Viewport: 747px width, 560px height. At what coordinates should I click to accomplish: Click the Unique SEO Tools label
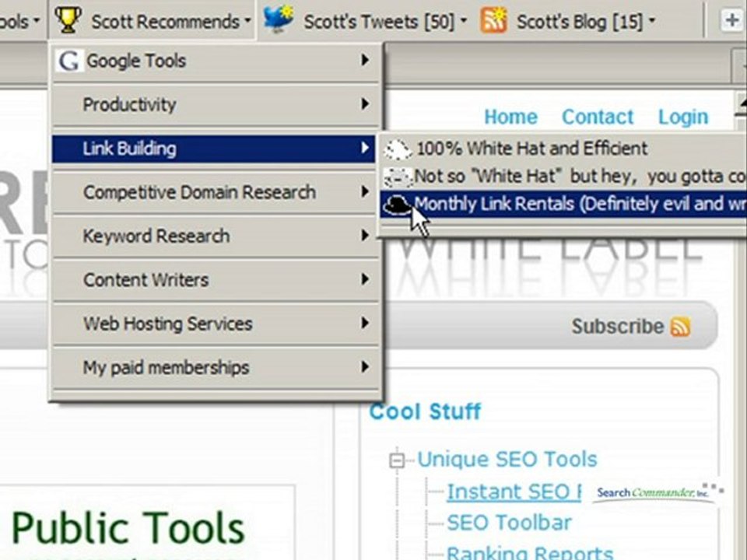pyautogui.click(x=507, y=460)
